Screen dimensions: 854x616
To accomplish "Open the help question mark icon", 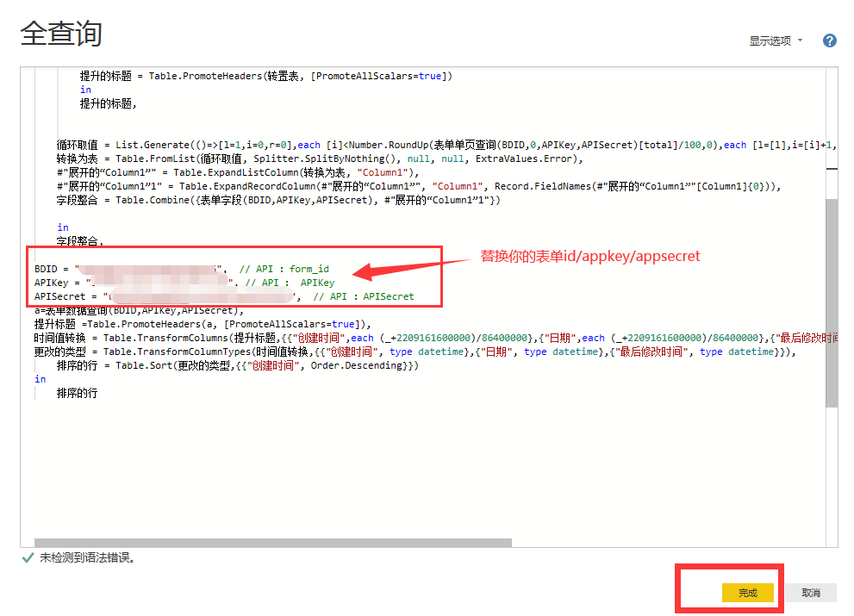I will (x=830, y=40).
